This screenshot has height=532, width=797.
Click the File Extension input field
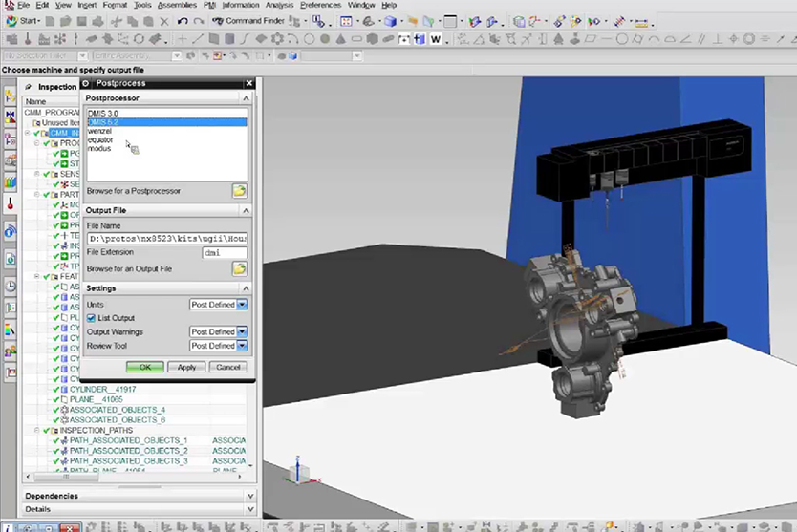[x=224, y=253]
